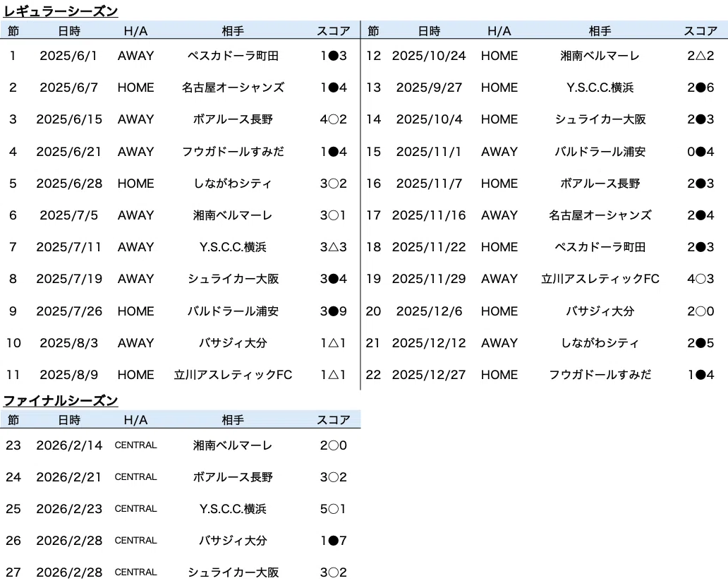Select opponent シュライカー大阪 in round 14

pyautogui.click(x=600, y=119)
